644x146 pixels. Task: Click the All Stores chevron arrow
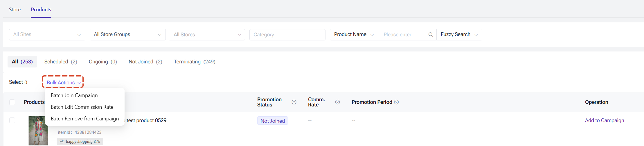click(239, 35)
